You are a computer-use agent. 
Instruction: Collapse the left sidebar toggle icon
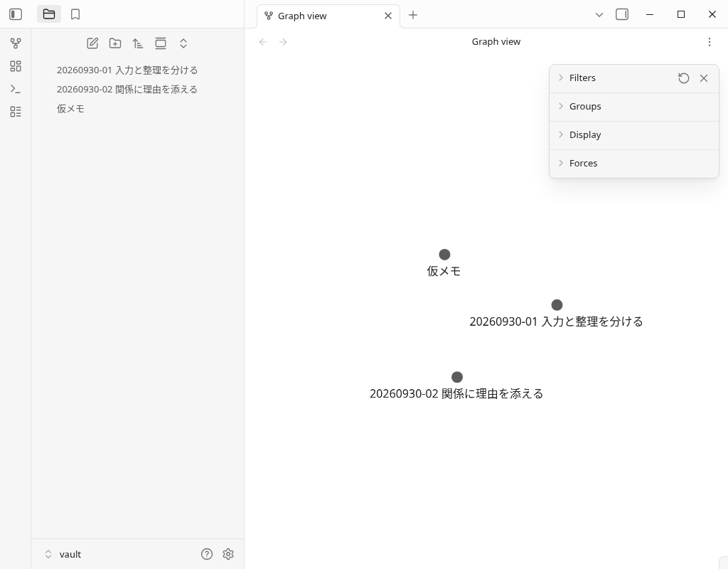click(x=16, y=14)
